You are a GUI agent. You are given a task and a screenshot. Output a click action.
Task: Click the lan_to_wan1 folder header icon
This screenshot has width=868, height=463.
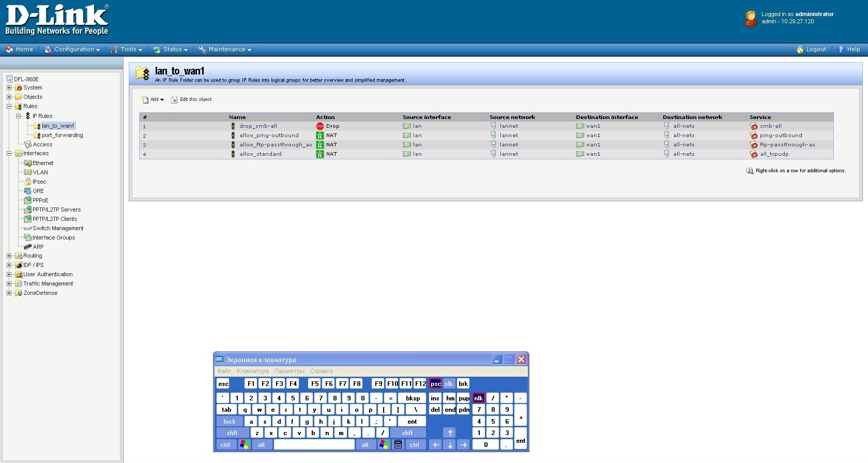143,73
